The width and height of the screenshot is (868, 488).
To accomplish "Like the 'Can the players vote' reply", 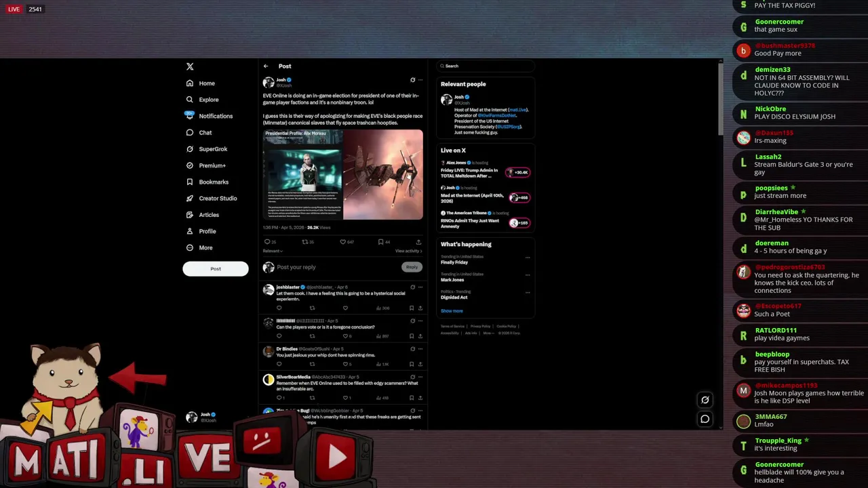I will tap(345, 336).
